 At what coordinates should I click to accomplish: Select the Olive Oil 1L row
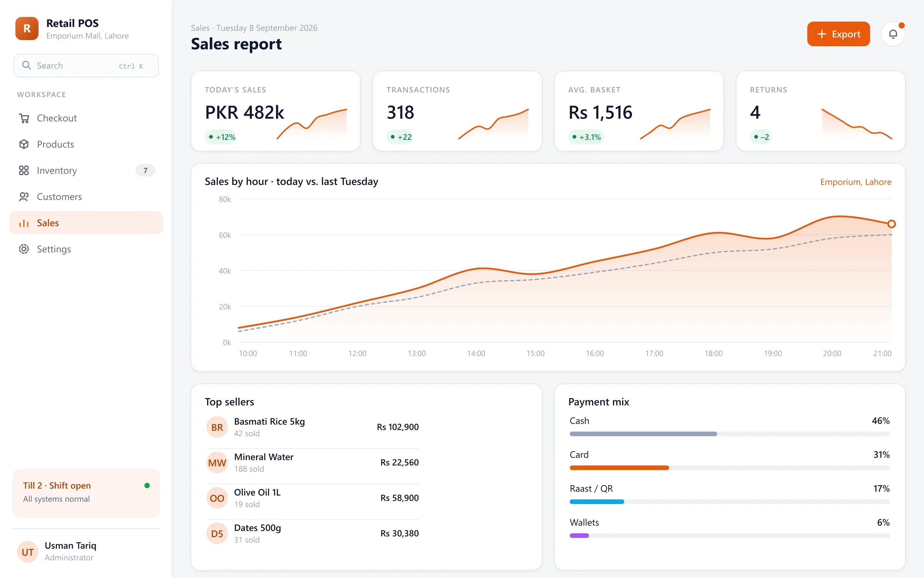coord(312,498)
